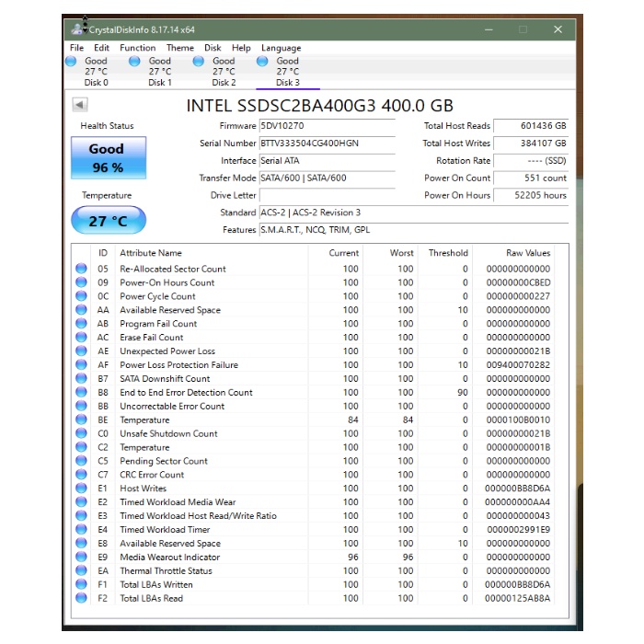644x644 pixels.
Task: Open the File menu
Action: [x=76, y=48]
